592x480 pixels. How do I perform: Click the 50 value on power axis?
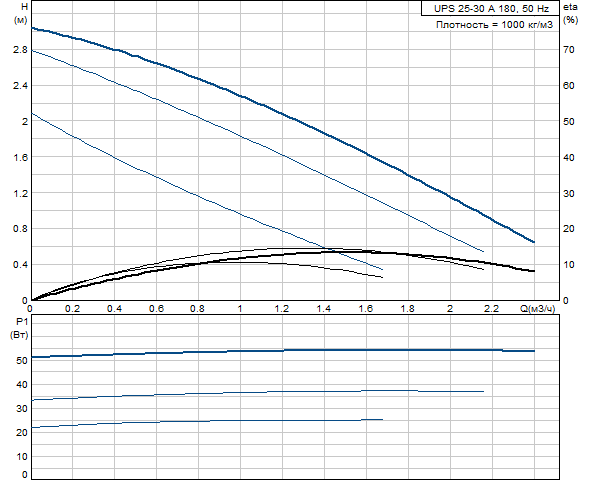pos(22,360)
